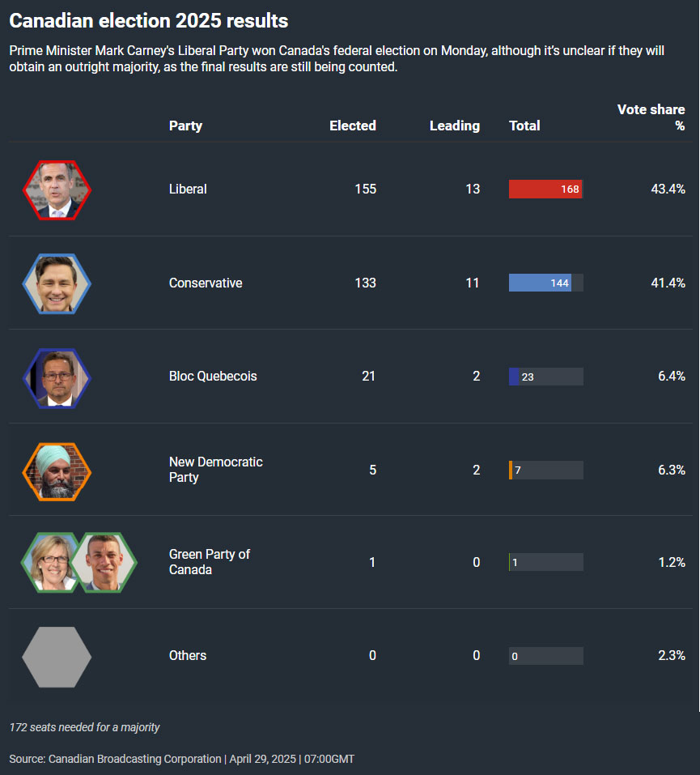
Task: Click the New Democratic Party leader's orange portrait
Action: pyautogui.click(x=57, y=471)
